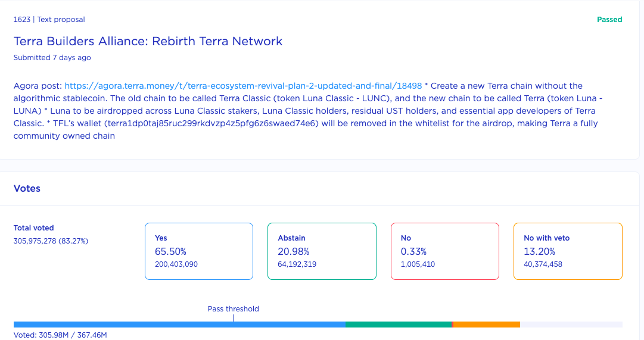
Task: Click the green Passed status label
Action: (609, 20)
